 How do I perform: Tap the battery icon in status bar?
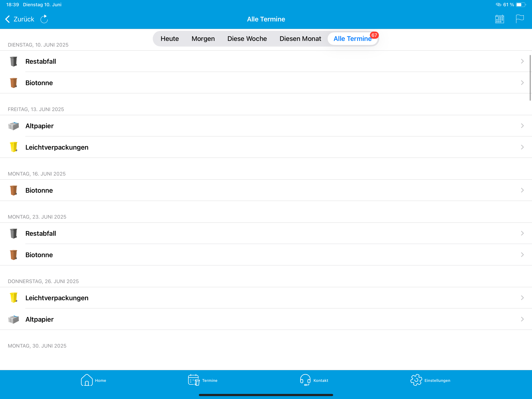click(x=521, y=4)
